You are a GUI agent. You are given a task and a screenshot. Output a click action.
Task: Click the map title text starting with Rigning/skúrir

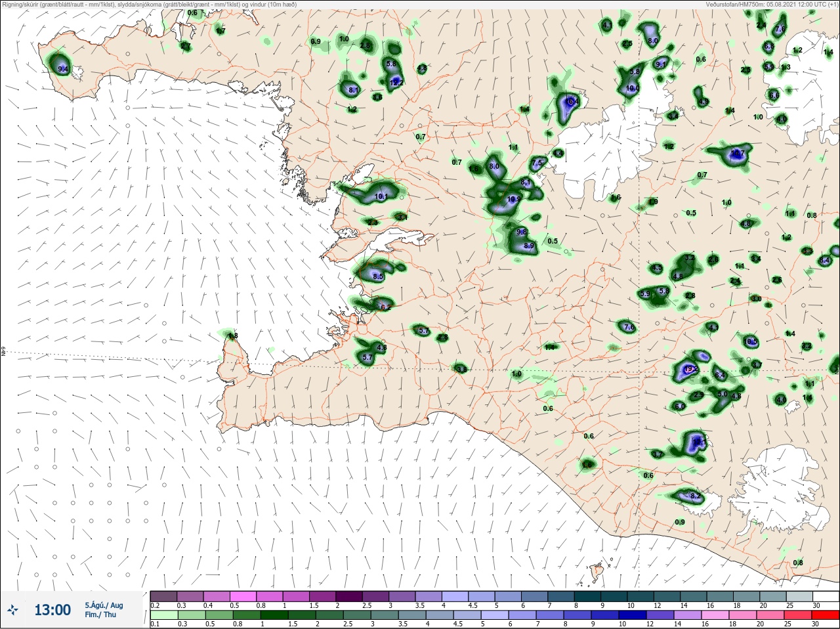coord(150,4)
